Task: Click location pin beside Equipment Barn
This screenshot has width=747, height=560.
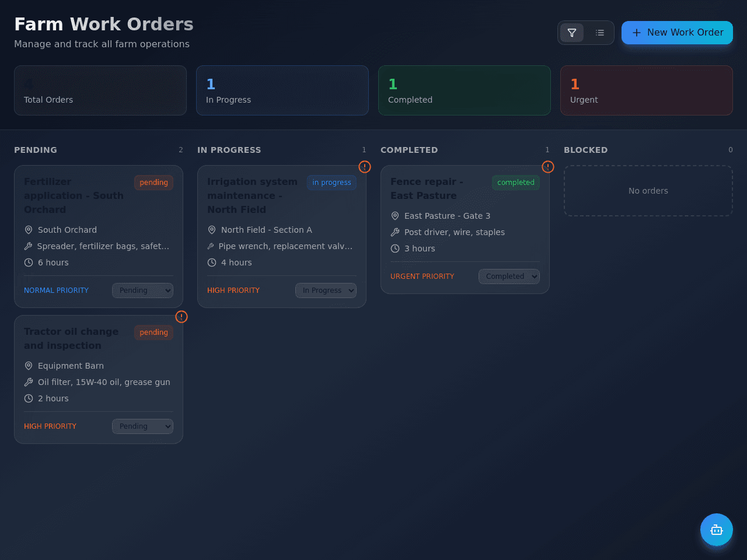Action: point(29,366)
